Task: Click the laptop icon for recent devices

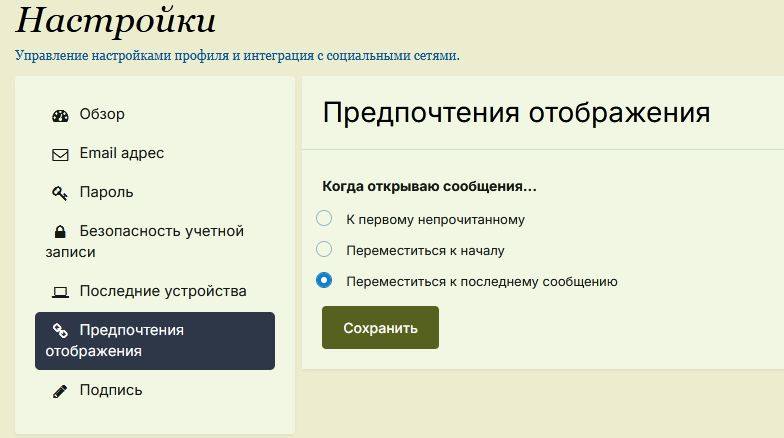Action: point(60,292)
